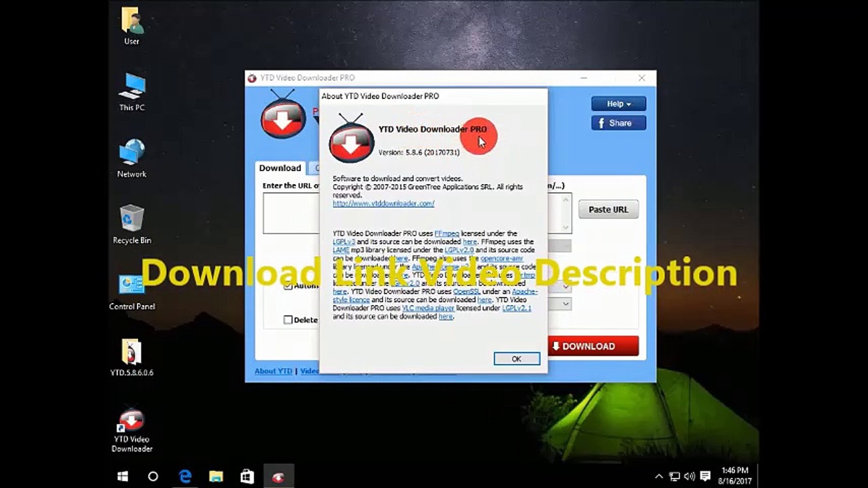868x488 pixels.
Task: Expand the lower dropdown right of the dialog
Action: (565, 304)
